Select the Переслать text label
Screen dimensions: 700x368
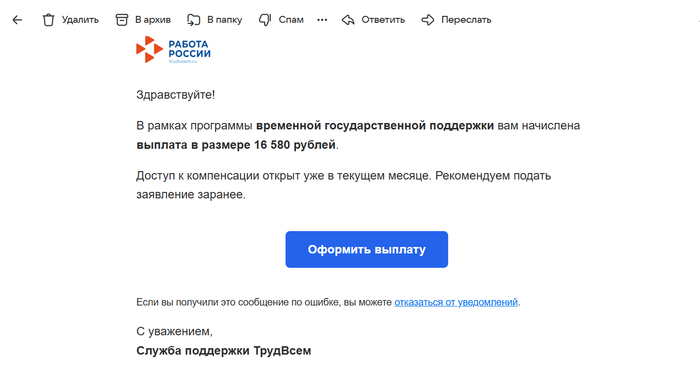[x=466, y=20]
